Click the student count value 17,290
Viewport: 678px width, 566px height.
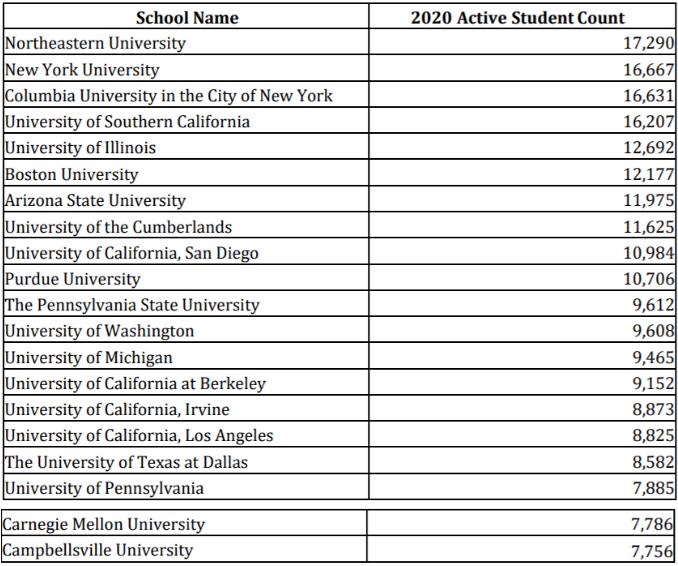pos(647,44)
